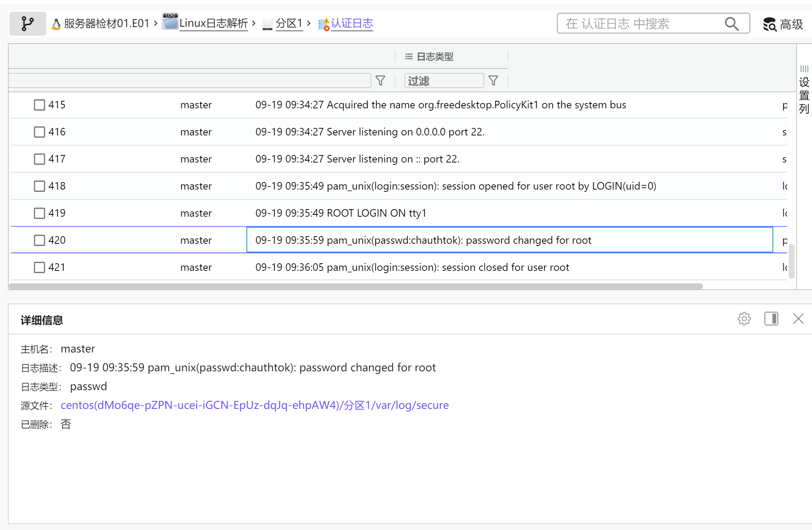
Task: Select checkbox of row 420
Action: coord(40,240)
